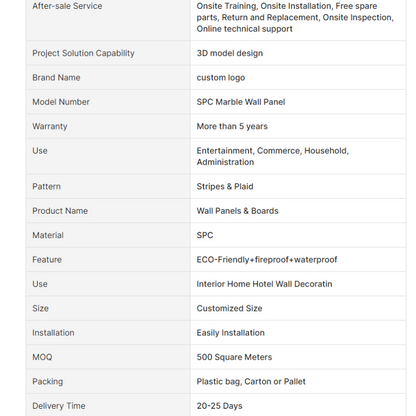This screenshot has width=416, height=416.
Task: Select the 20-25 Days delivery time value
Action: [x=219, y=406]
